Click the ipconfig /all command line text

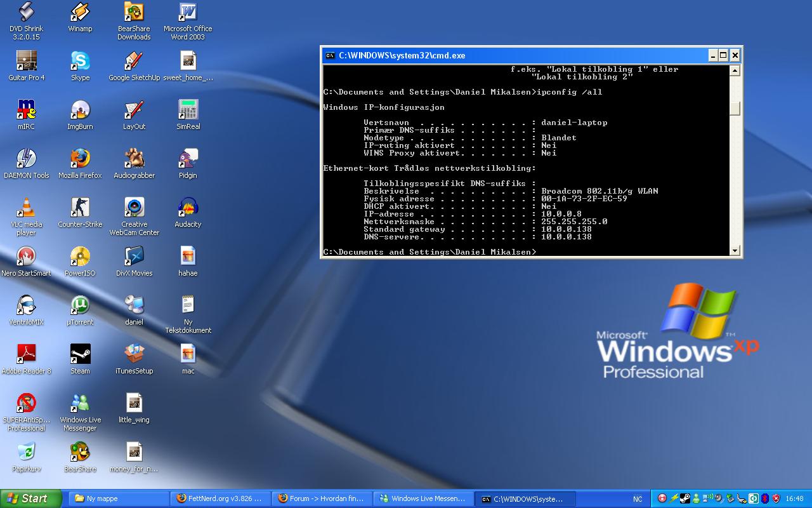pyautogui.click(x=569, y=92)
